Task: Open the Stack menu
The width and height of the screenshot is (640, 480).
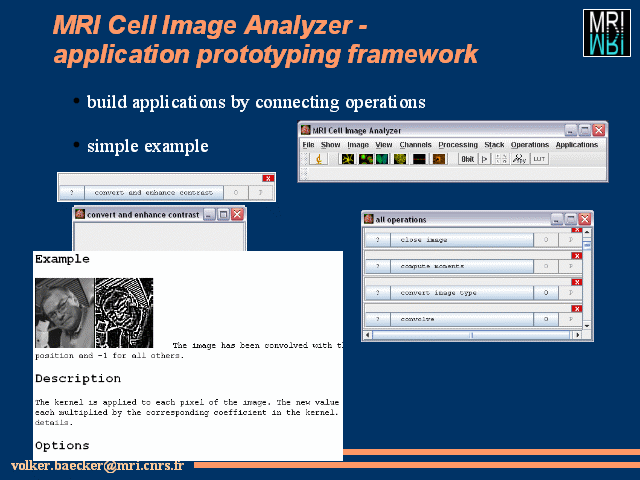Action: pyautogui.click(x=494, y=145)
